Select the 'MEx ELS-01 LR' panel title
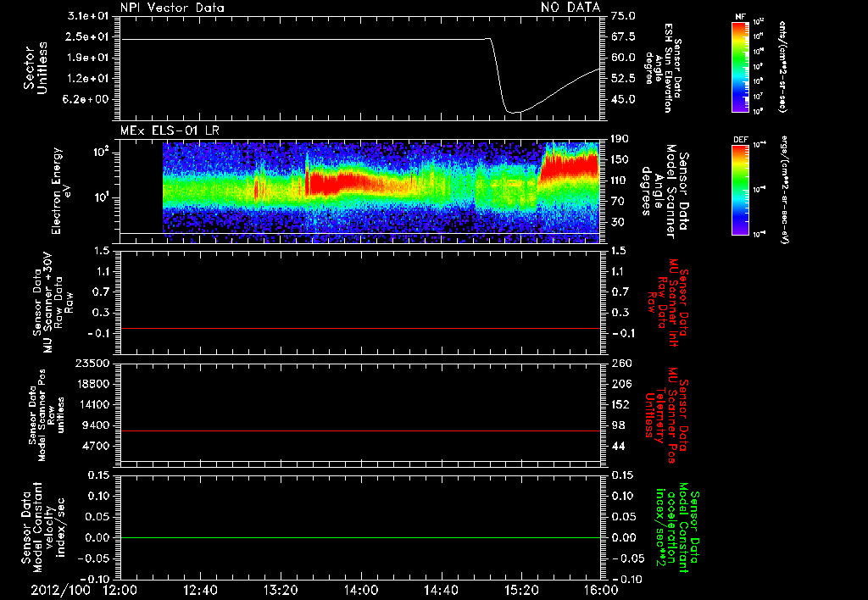 [x=170, y=131]
